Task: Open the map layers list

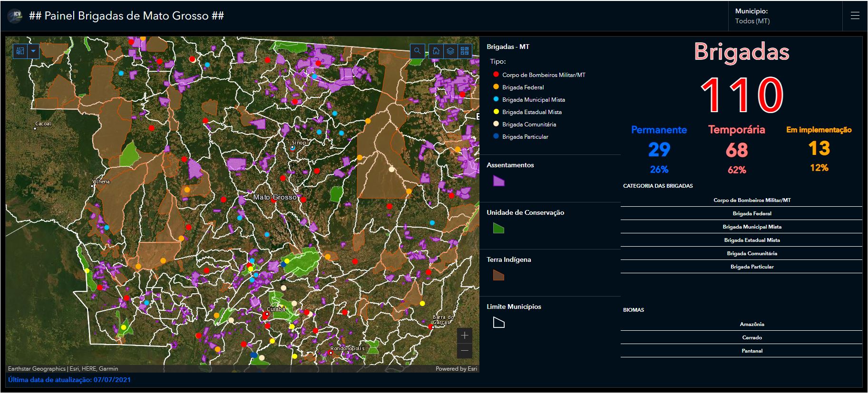Action: tap(450, 51)
